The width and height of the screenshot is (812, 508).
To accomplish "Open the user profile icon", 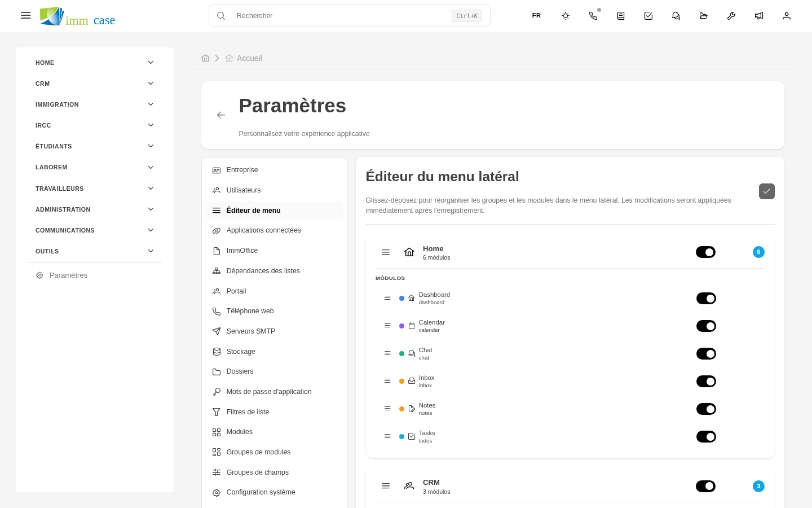I will 787,16.
